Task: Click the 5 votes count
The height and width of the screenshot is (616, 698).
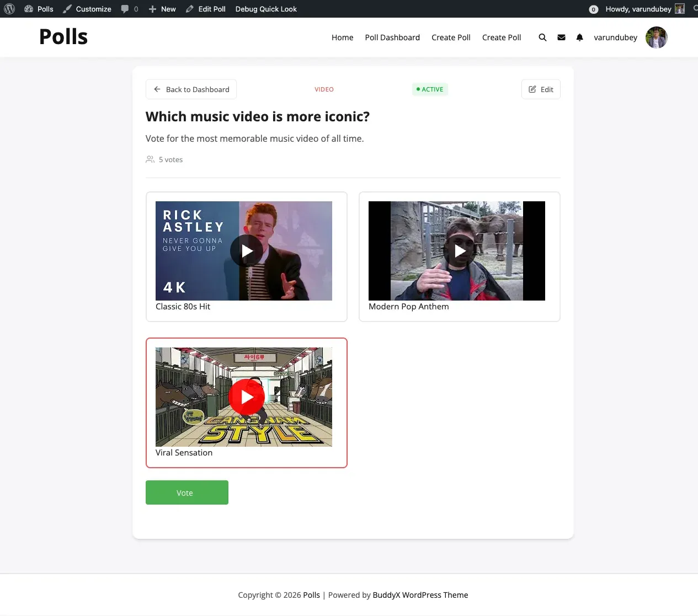Action: click(164, 159)
